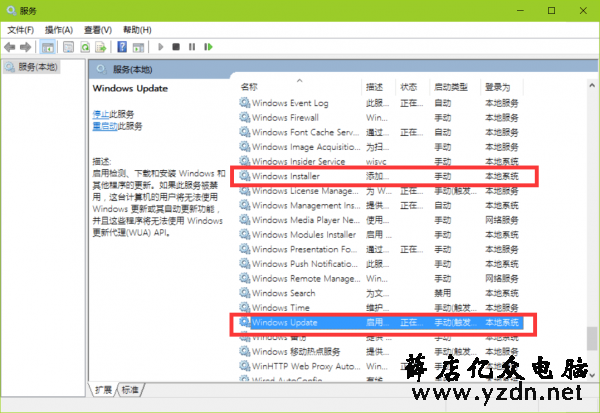Toggle the show/hide console tree icon

click(48, 47)
